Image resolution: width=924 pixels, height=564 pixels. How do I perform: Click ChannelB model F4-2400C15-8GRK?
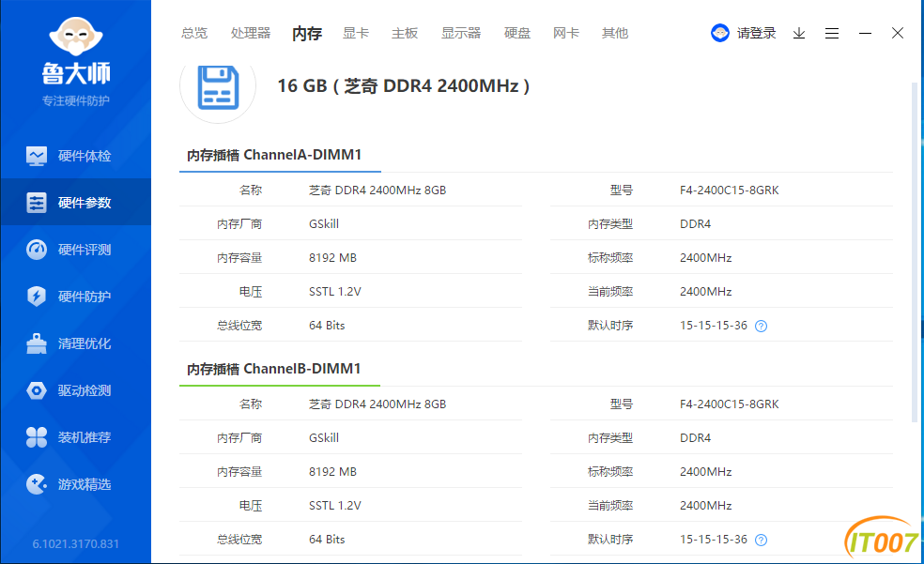[x=729, y=404]
